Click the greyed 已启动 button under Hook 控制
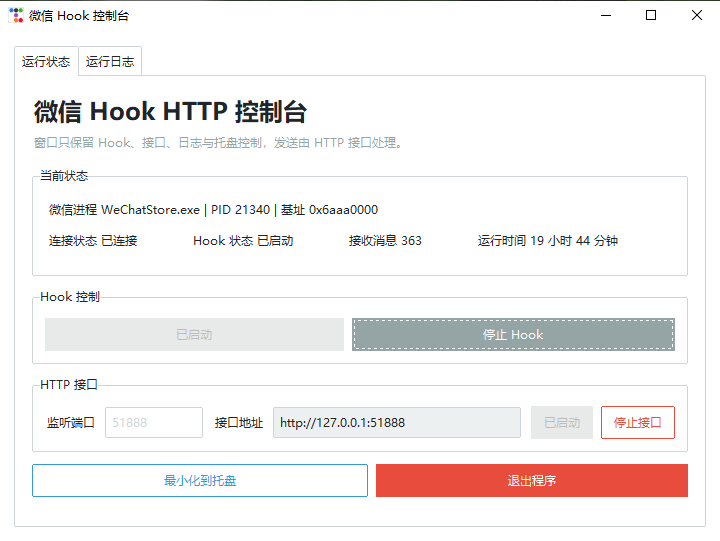This screenshot has height=541, width=720. tap(194, 335)
